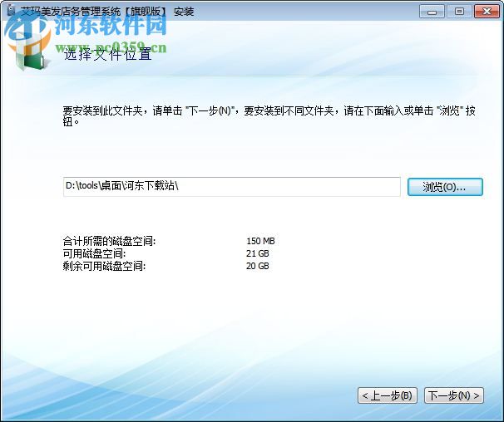Click the 可用磁盘空间 label
This screenshot has width=504, height=422.
point(94,253)
